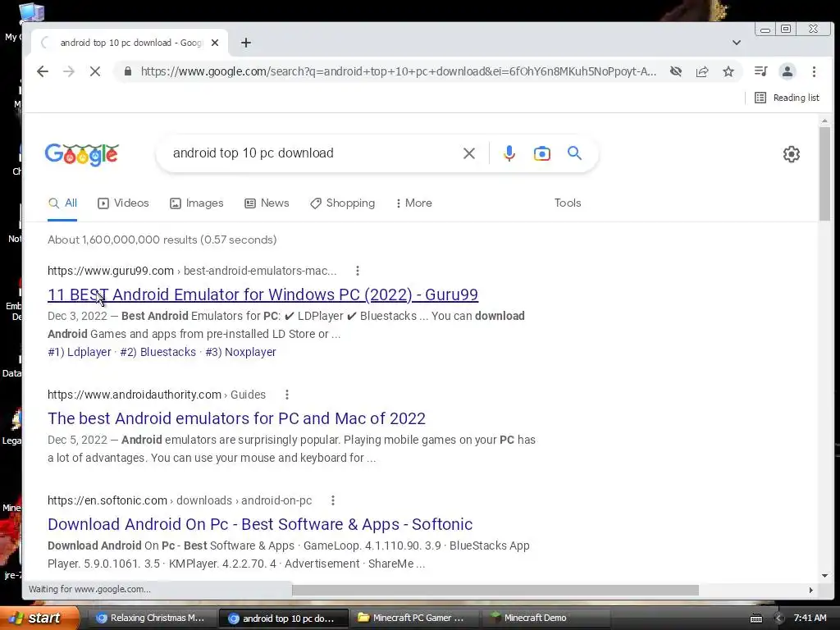
Task: Open Softonic result options menu
Action: tap(333, 501)
